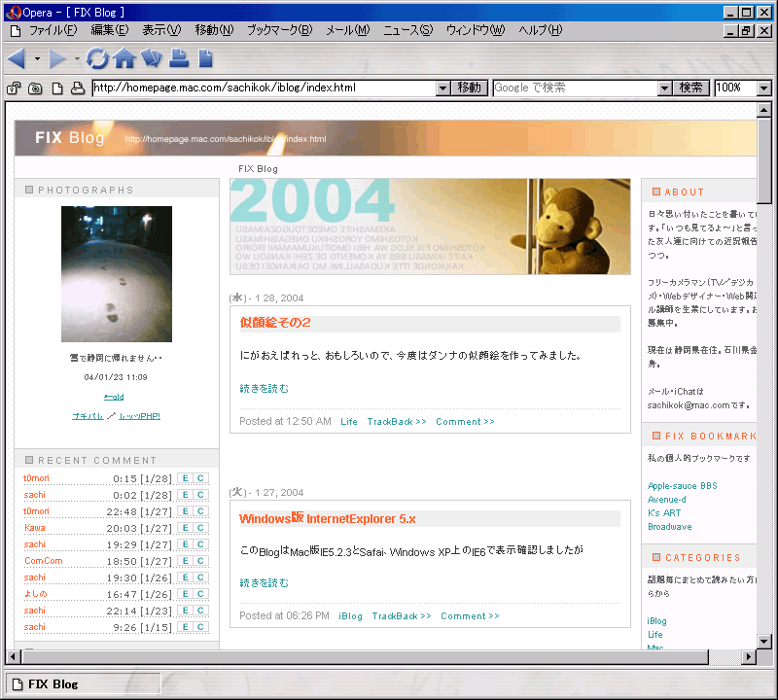Open a new page with the blue document icon

pyautogui.click(x=205, y=58)
